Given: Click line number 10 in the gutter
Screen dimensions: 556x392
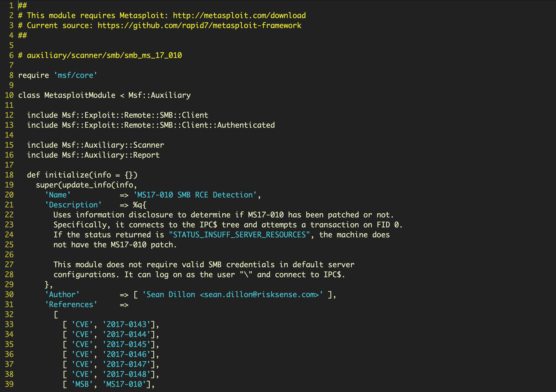Looking at the screenshot, I should click(9, 95).
